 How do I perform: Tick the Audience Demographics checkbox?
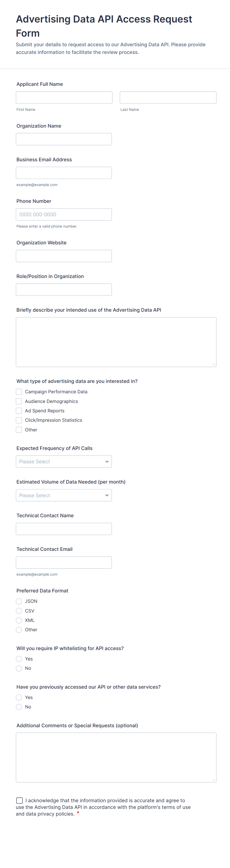click(x=19, y=401)
